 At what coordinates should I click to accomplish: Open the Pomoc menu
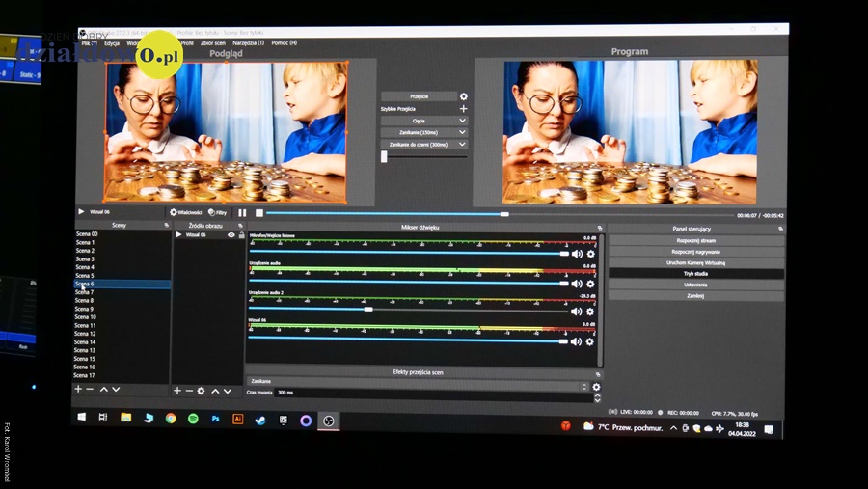point(284,42)
